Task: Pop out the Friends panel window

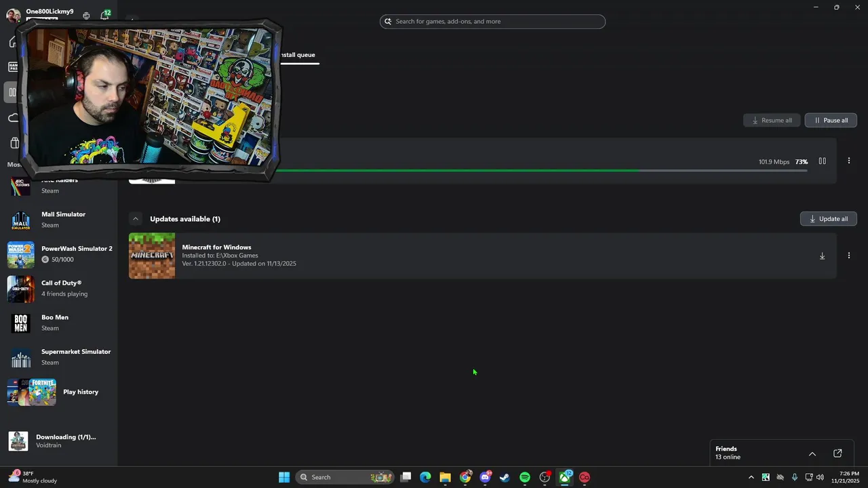Action: pyautogui.click(x=837, y=453)
